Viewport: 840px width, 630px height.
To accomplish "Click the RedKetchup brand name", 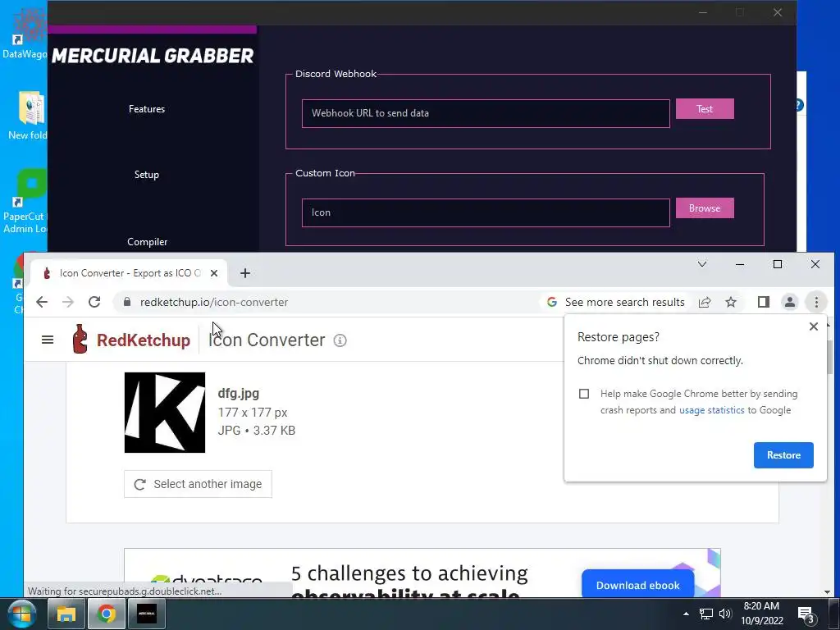I will [144, 340].
